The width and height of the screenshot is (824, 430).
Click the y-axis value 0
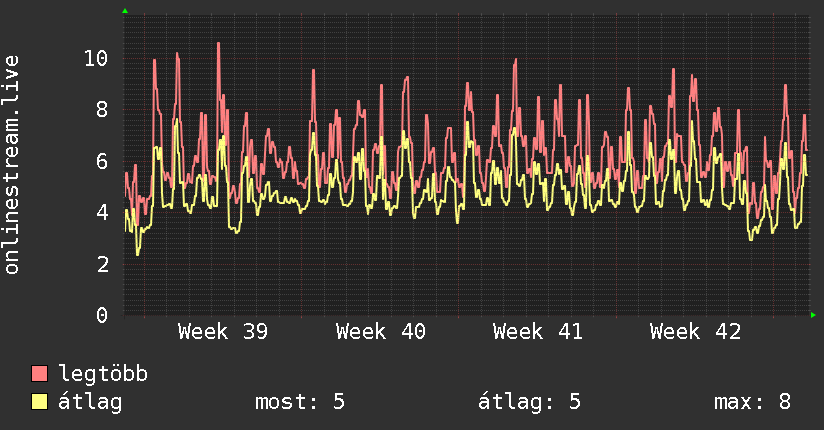102,315
